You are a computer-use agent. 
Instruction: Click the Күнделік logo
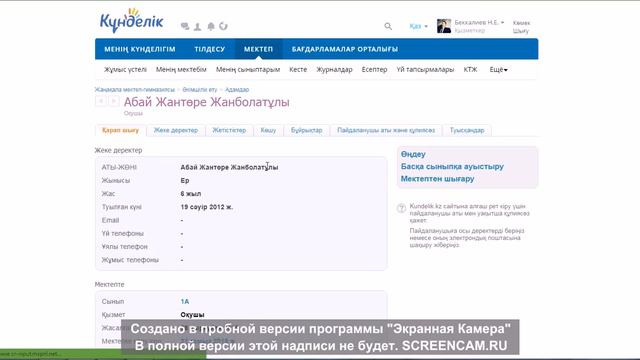coord(131,20)
